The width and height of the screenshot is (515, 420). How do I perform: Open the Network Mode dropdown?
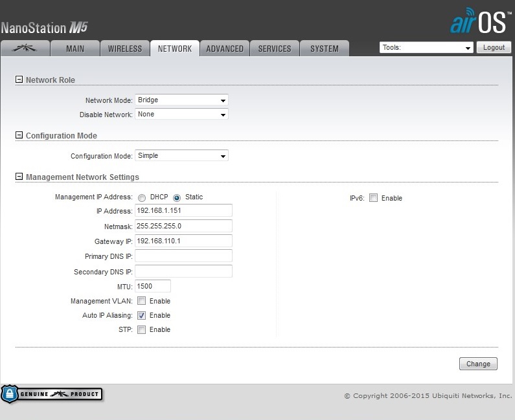(x=181, y=100)
